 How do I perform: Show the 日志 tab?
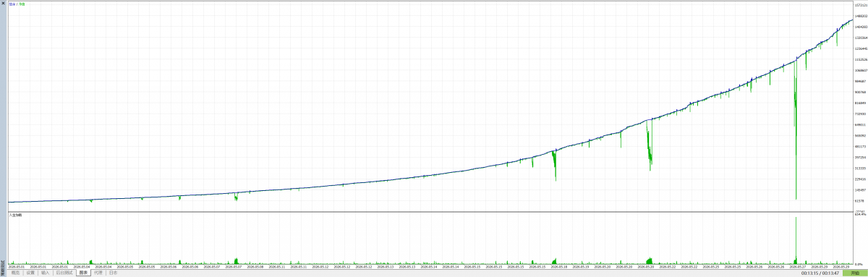click(x=113, y=273)
